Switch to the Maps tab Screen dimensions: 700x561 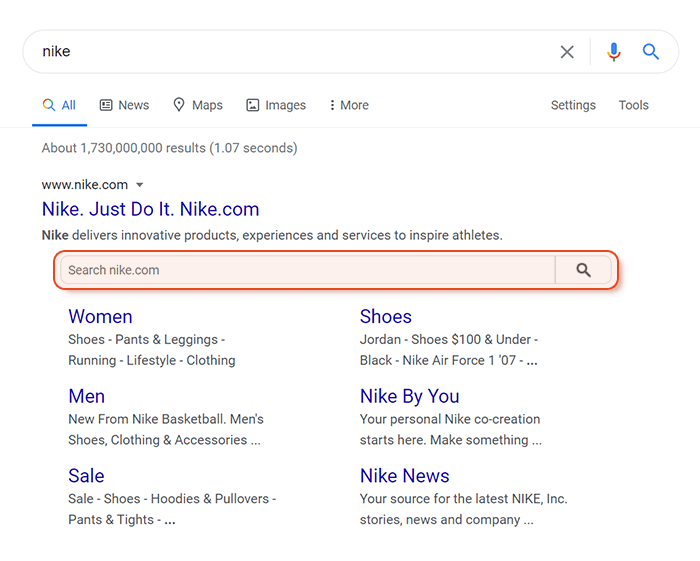click(x=198, y=105)
